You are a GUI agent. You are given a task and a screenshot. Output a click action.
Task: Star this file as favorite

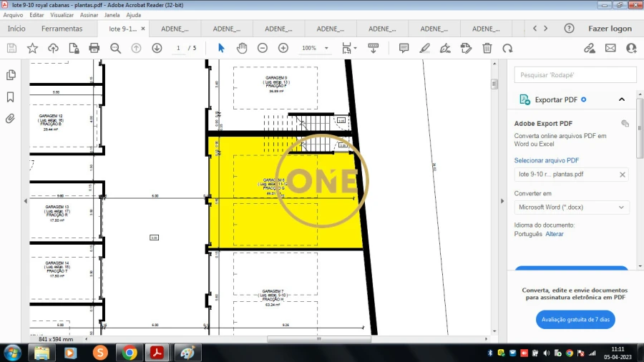pos(32,48)
